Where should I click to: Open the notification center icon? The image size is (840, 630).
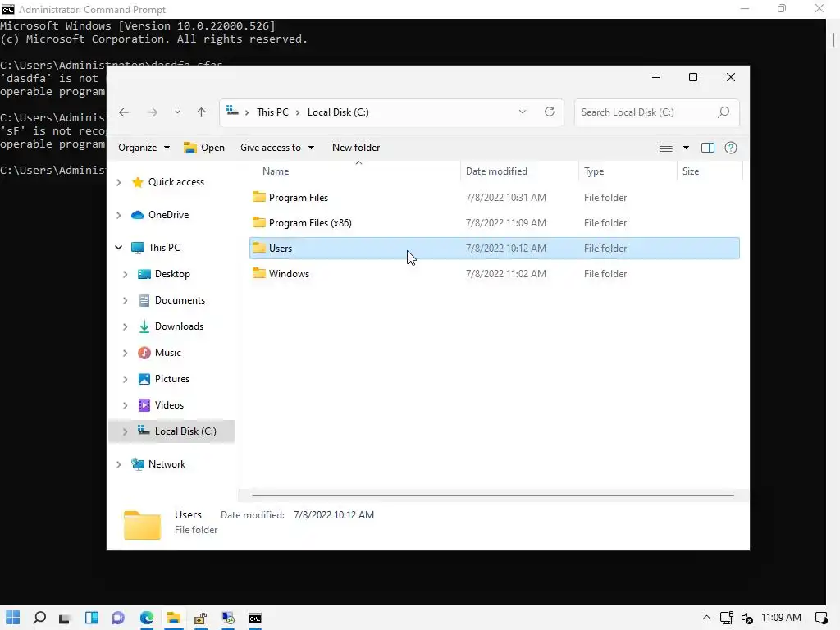pos(820,618)
